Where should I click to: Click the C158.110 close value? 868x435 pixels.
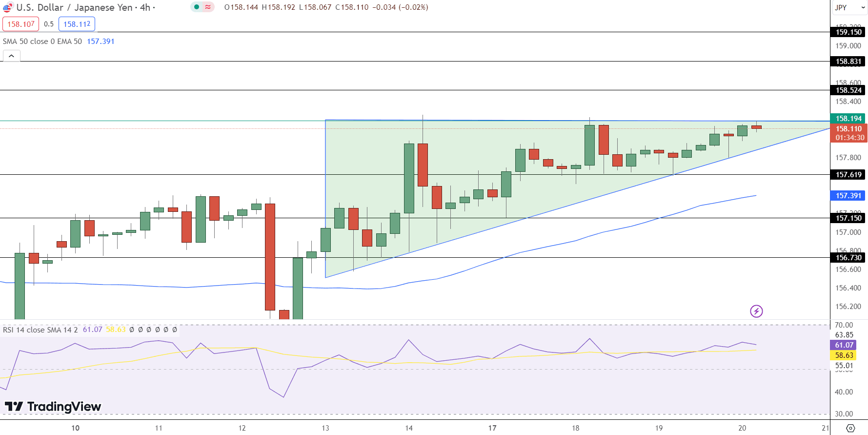[352, 7]
